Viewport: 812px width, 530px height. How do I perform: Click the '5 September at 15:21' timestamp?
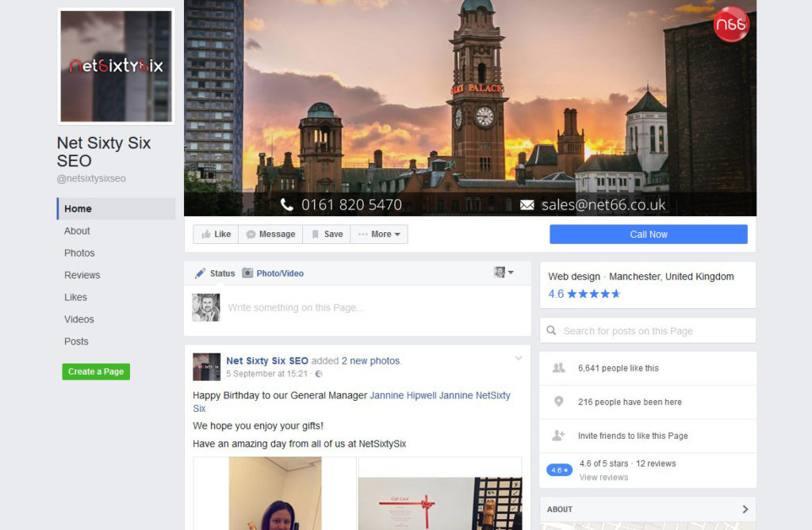click(266, 374)
